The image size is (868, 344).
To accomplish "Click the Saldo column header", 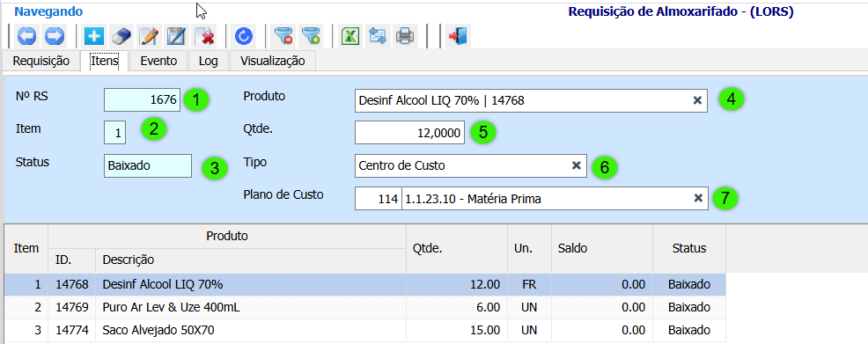I will (602, 248).
